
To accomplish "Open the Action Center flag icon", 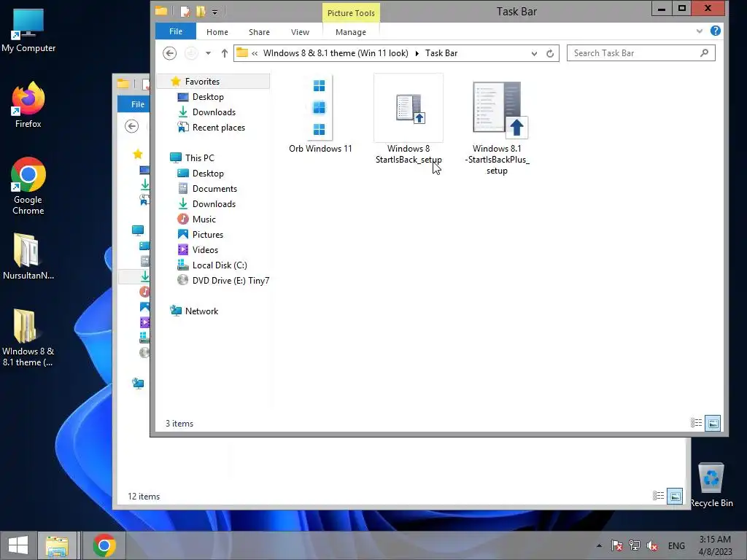I will (x=616, y=545).
